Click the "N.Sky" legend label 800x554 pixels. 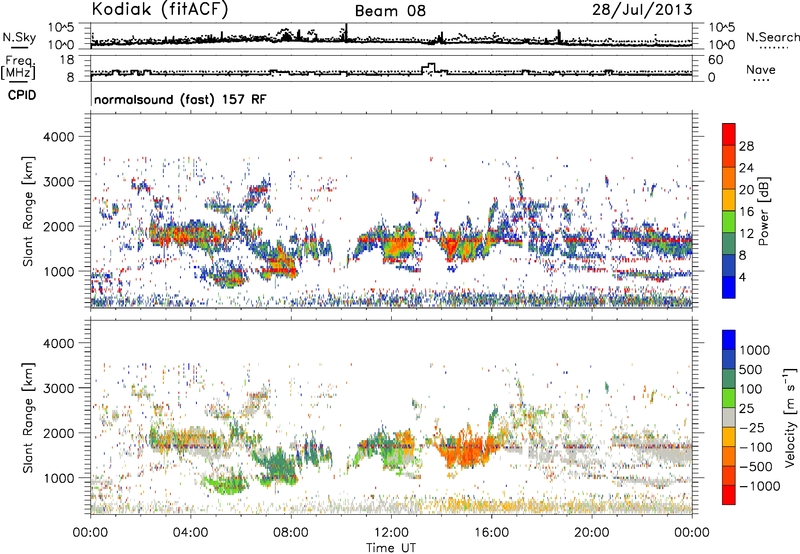[x=19, y=37]
